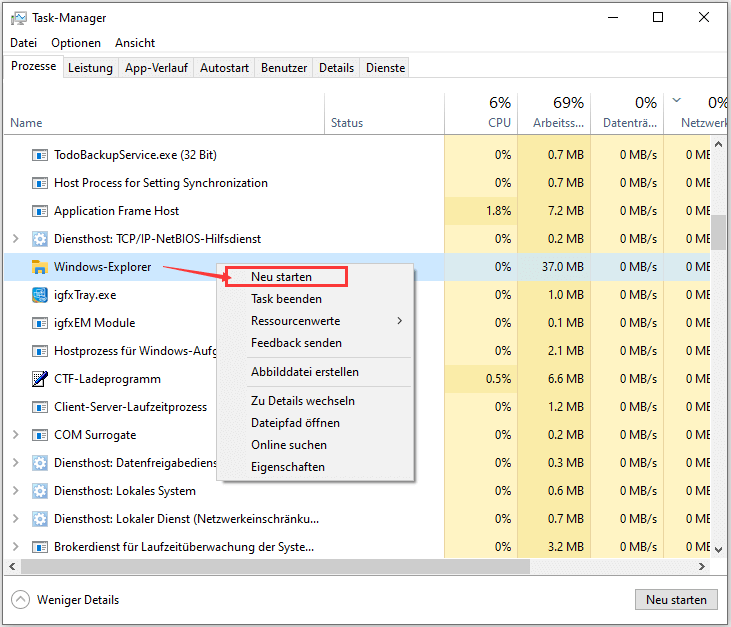Viewport: 731px width, 627px height.
Task: Click the igfxEM Module icon
Action: (40, 323)
